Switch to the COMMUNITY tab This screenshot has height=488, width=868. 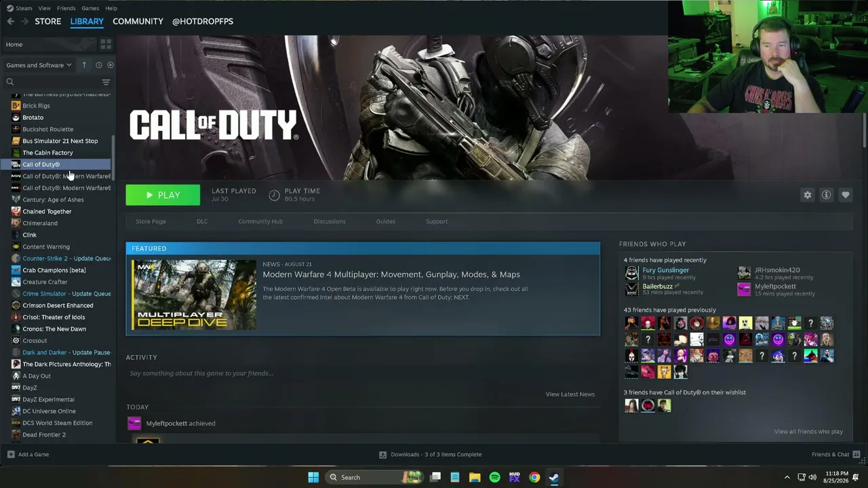coord(138,22)
